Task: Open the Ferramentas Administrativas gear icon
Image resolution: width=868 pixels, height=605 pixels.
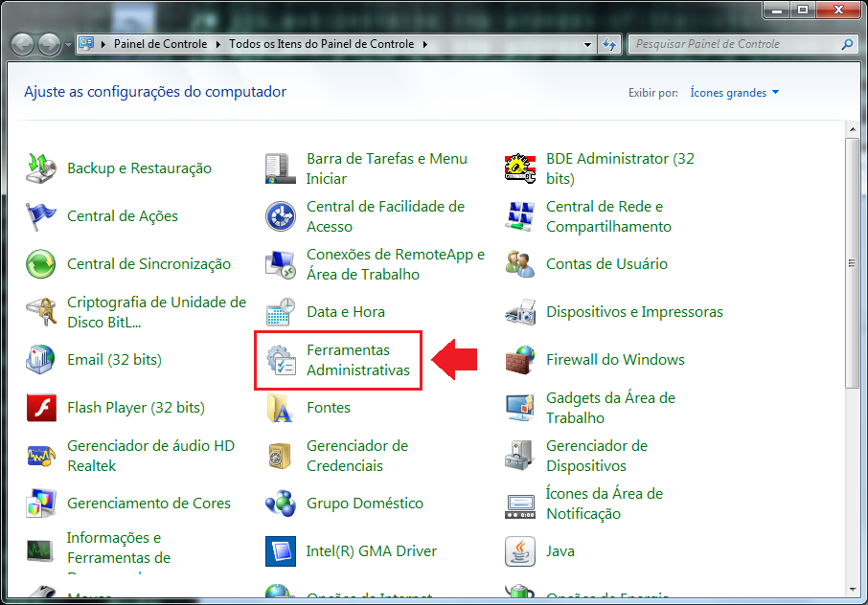Action: tap(281, 360)
